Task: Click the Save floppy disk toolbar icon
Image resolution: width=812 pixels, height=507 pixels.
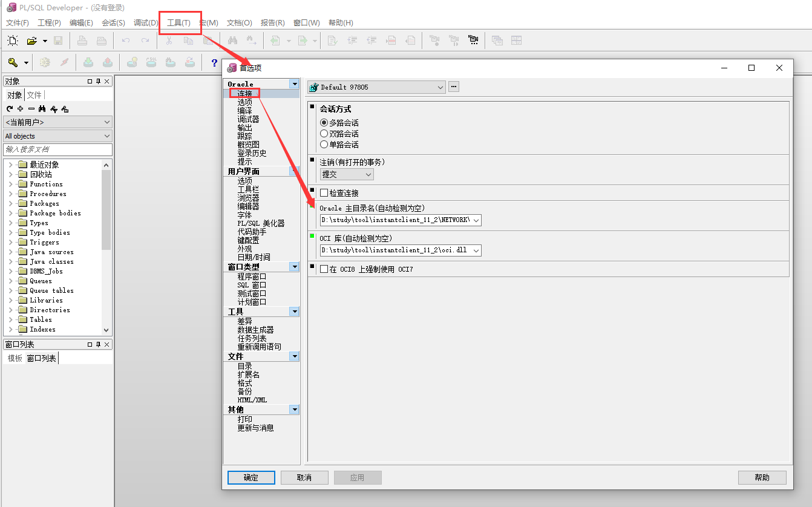Action: 58,41
